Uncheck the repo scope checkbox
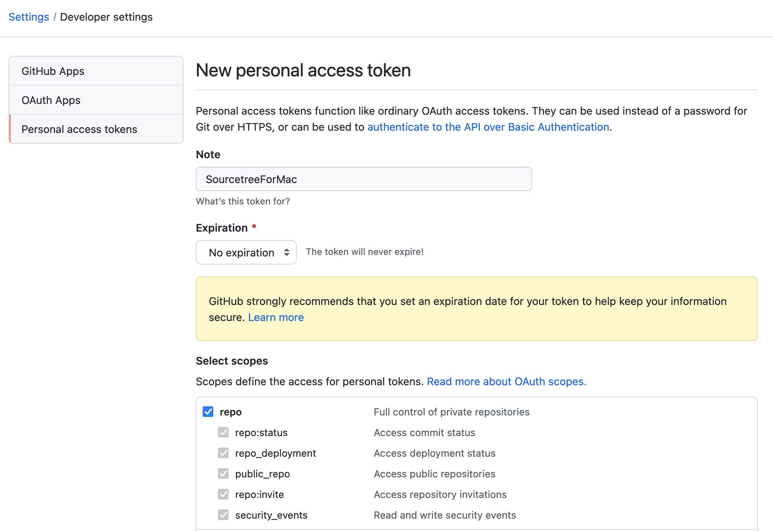 (208, 412)
